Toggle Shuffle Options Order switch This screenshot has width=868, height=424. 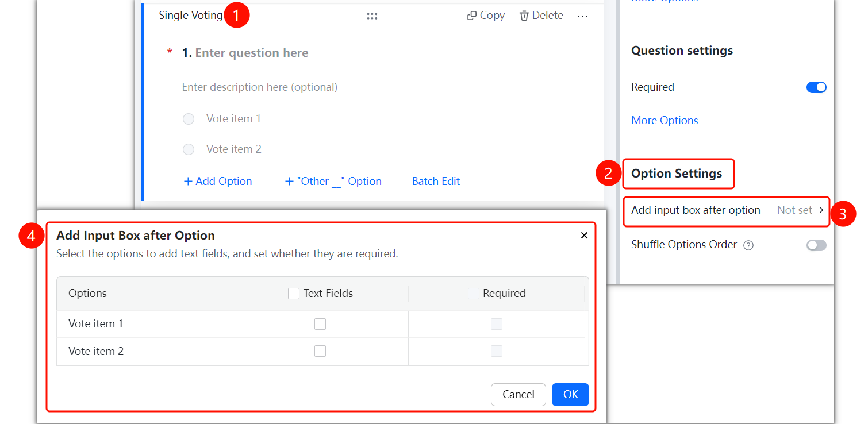coord(816,245)
